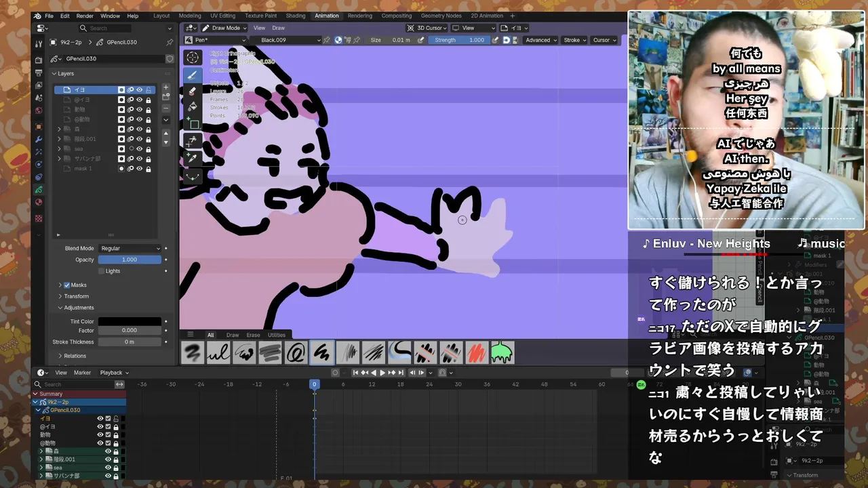The width and height of the screenshot is (868, 488).
Task: Click the Tint Color swatch
Action: point(130,321)
